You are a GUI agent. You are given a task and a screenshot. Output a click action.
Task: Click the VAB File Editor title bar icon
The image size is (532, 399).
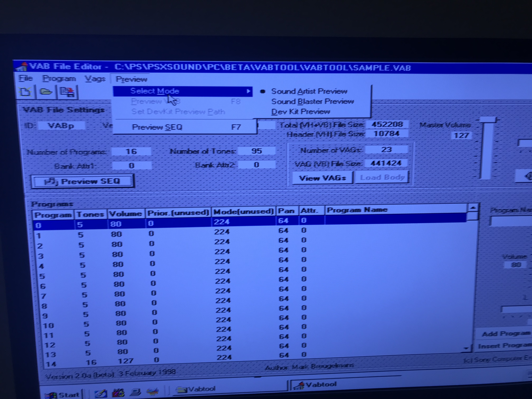22,67
